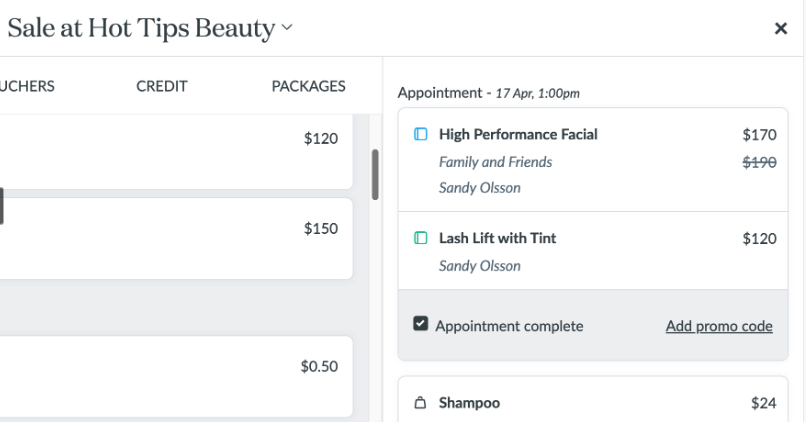Click the Add promo code link
Viewport: 806px width, 422px height.
pos(719,326)
